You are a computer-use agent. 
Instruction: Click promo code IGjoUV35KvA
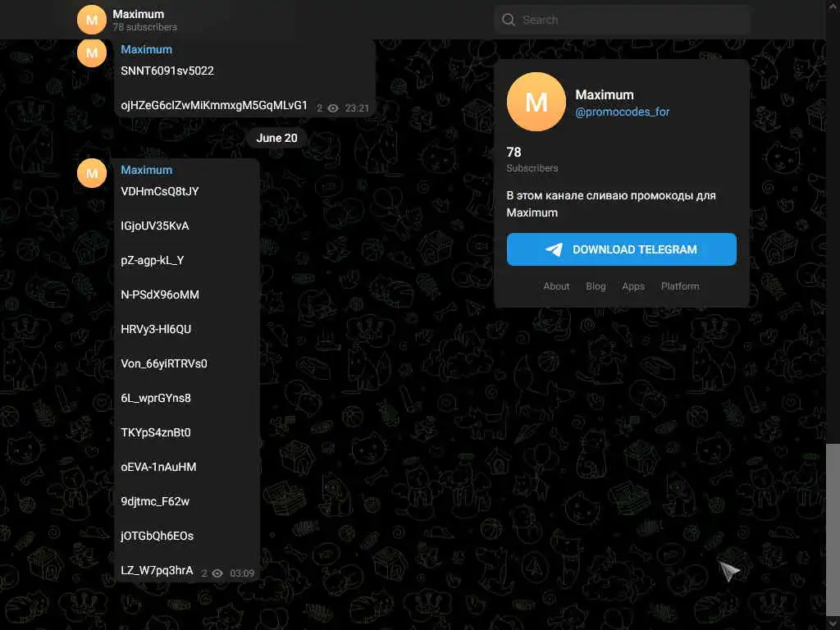[155, 226]
